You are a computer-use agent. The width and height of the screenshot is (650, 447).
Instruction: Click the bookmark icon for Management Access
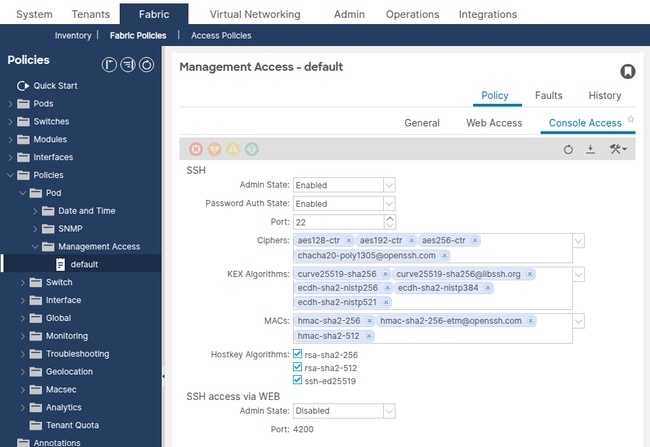pyautogui.click(x=628, y=71)
